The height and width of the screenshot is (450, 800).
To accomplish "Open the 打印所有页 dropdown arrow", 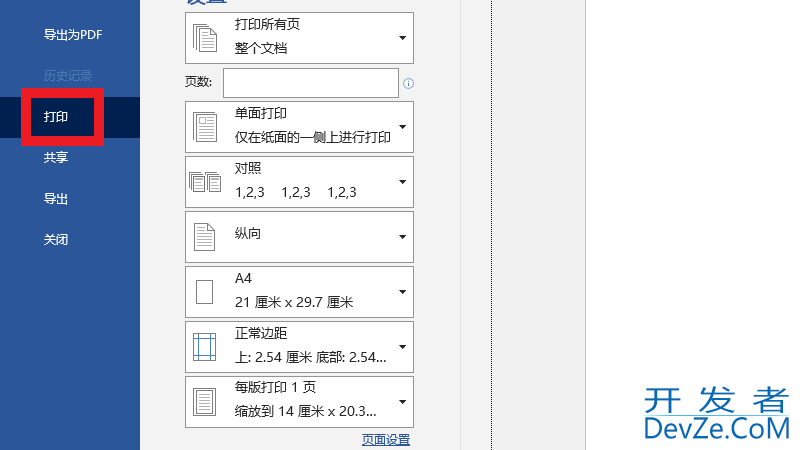I will (x=403, y=38).
